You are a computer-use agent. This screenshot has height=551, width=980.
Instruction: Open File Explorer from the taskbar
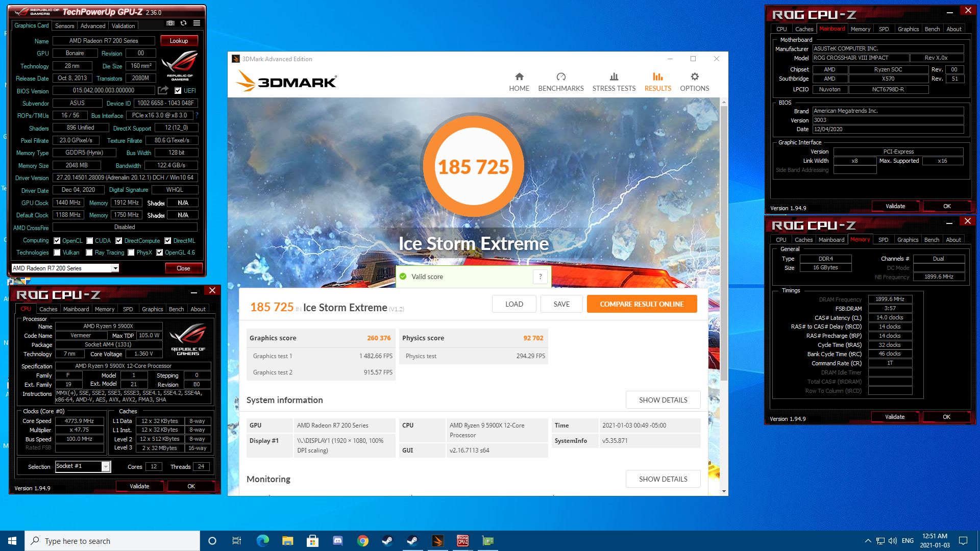click(287, 541)
